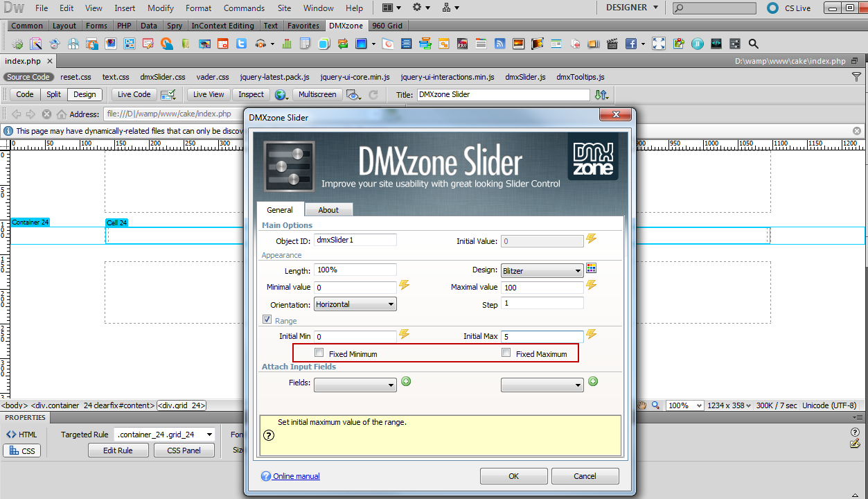Click the Facebook icon in DMXzone toolbar
868x499 pixels.
coord(631,44)
